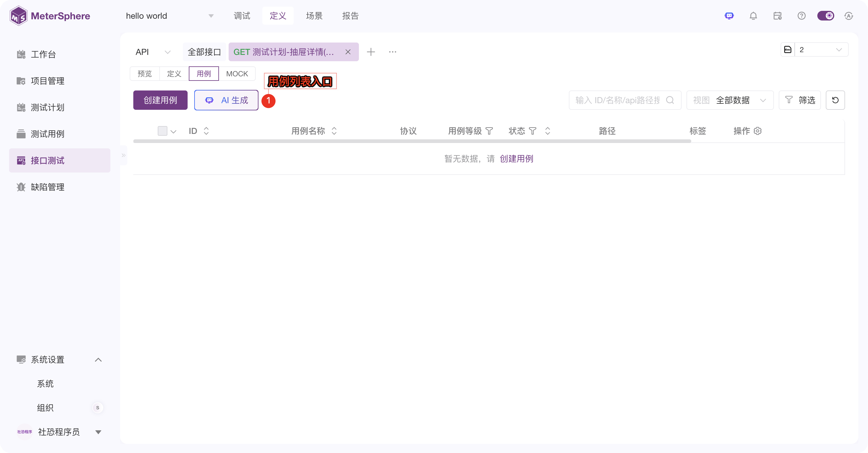
Task: Click the 路径 column header
Action: click(x=607, y=131)
